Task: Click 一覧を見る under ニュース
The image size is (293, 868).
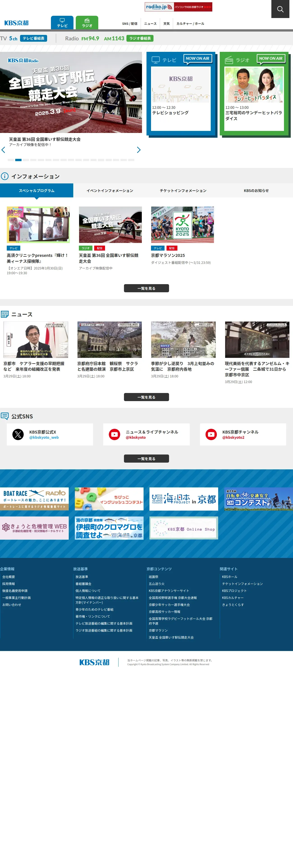Action: 146,397
